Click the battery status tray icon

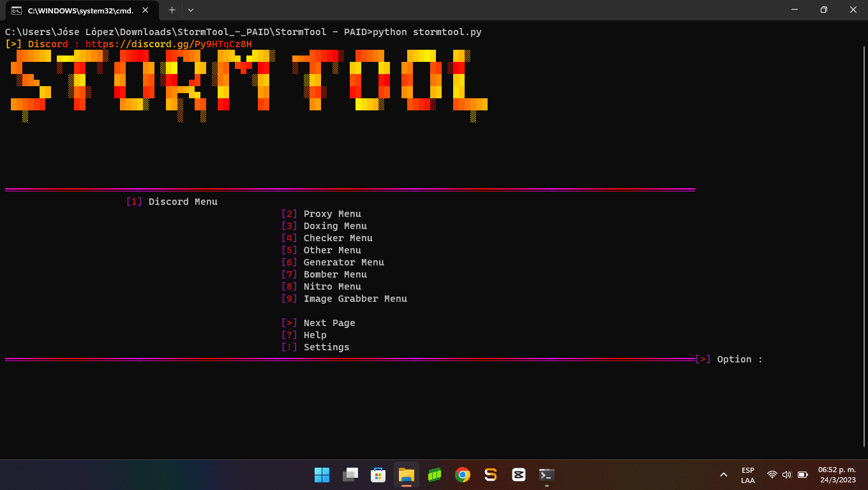coord(803,475)
